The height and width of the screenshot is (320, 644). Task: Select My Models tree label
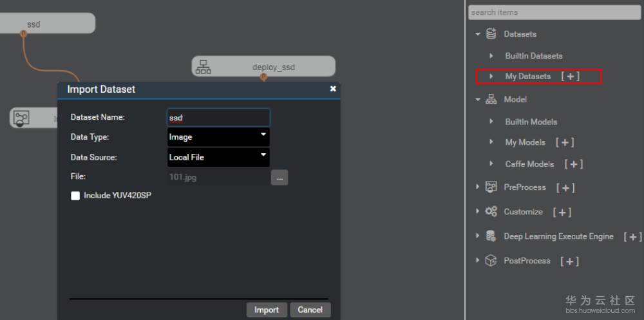[x=526, y=142]
